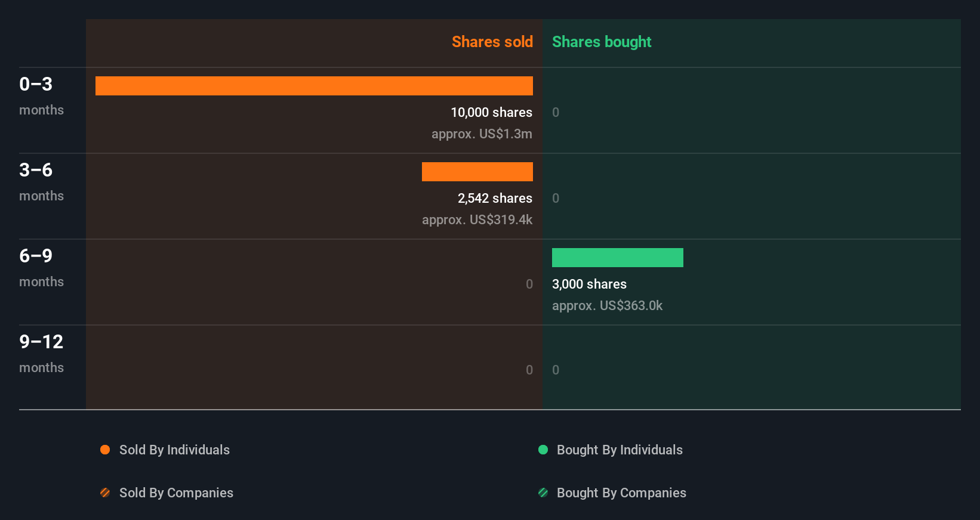Viewport: 980px width, 520px height.
Task: Click the 3–6 months row label
Action: (41, 181)
